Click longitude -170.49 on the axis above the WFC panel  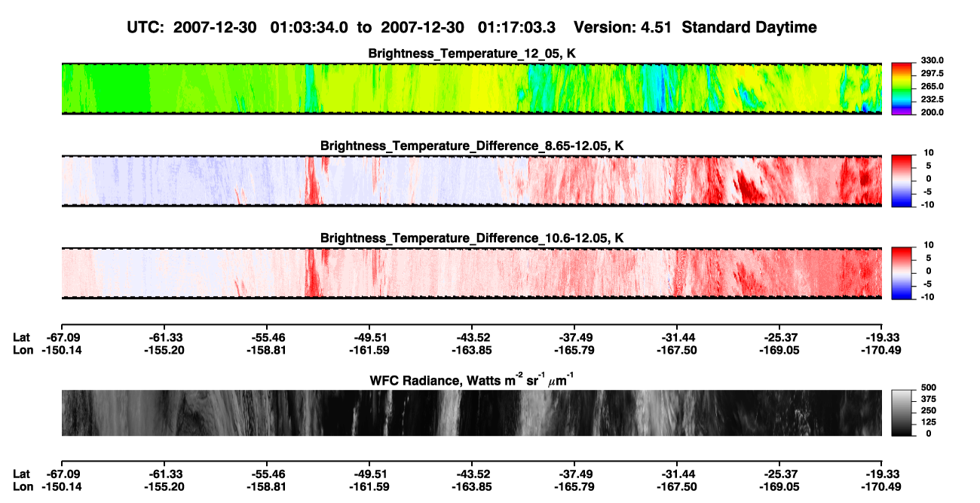883,350
